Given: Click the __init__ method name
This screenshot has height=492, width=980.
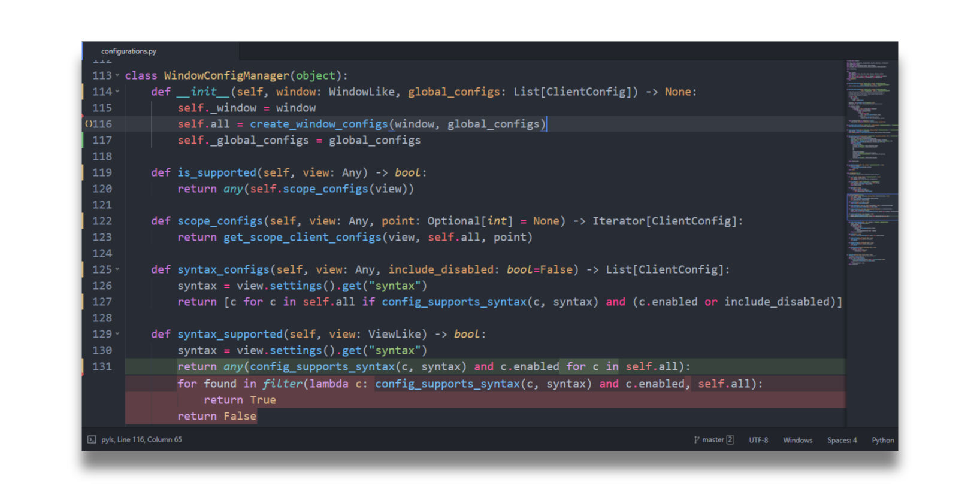Looking at the screenshot, I should pyautogui.click(x=204, y=92).
